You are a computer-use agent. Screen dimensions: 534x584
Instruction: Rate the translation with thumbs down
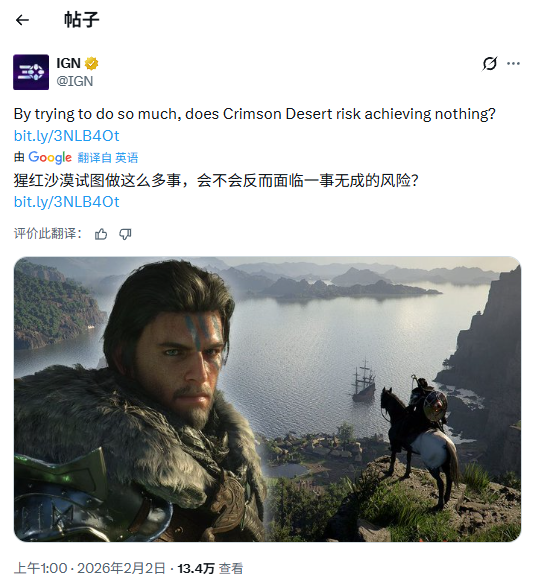tap(125, 234)
